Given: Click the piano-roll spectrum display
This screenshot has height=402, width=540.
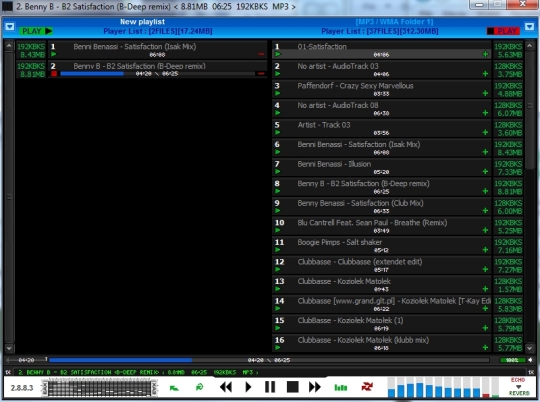Looking at the screenshot, I should [99, 388].
